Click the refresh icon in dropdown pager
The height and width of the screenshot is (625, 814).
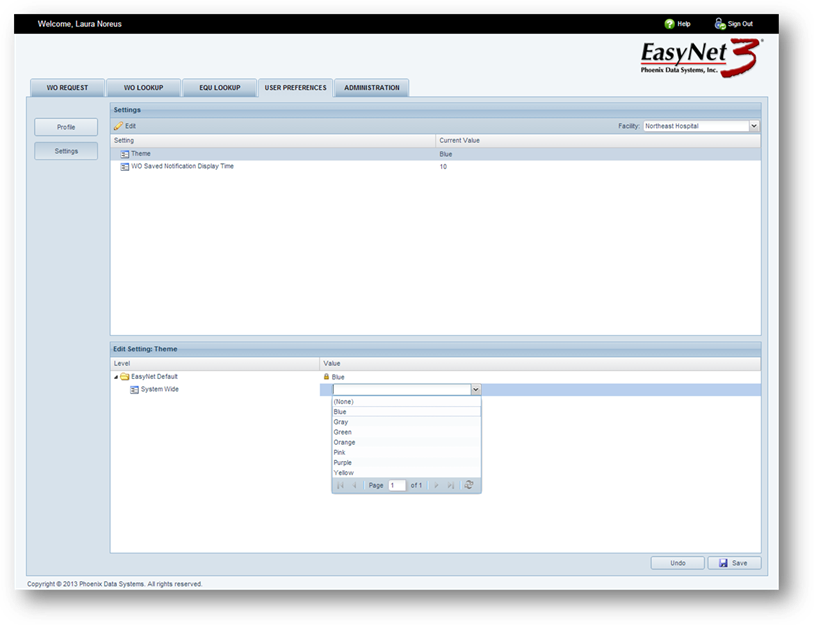coord(469,485)
